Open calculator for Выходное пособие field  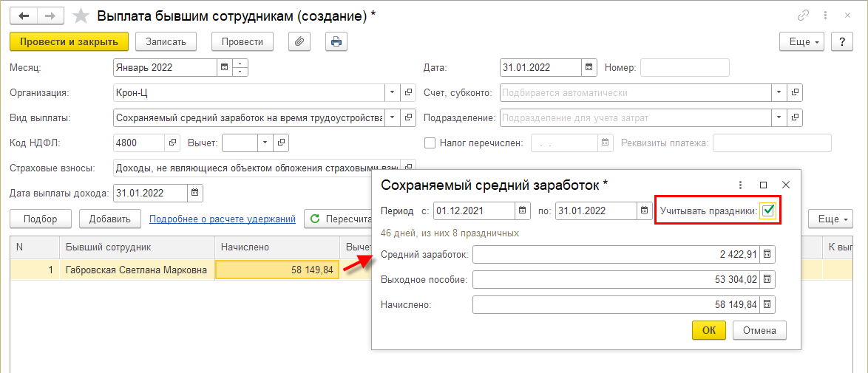pyautogui.click(x=767, y=280)
